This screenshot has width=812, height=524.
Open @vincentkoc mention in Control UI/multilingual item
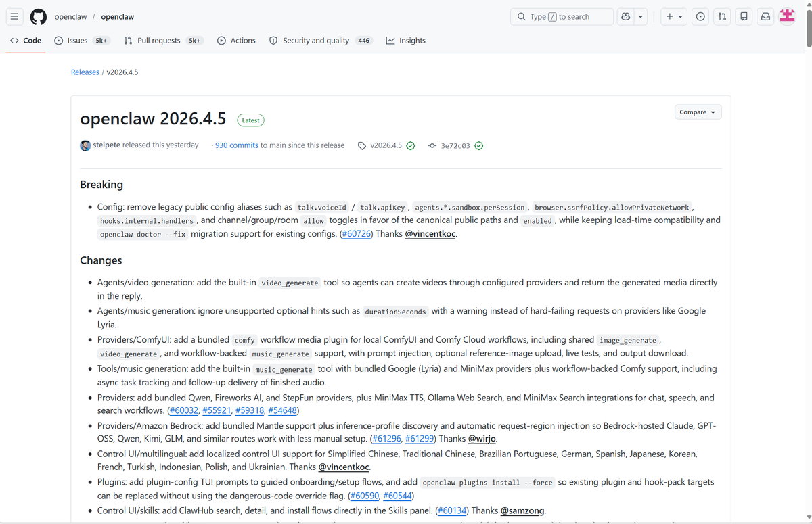[x=344, y=467]
